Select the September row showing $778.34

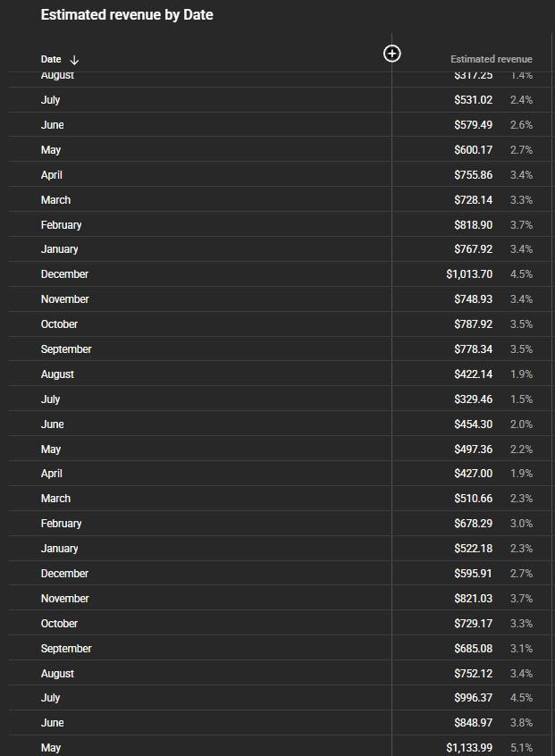66,349
